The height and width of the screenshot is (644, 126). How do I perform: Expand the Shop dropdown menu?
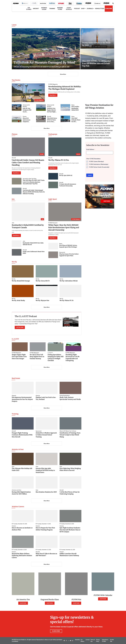point(83,8)
